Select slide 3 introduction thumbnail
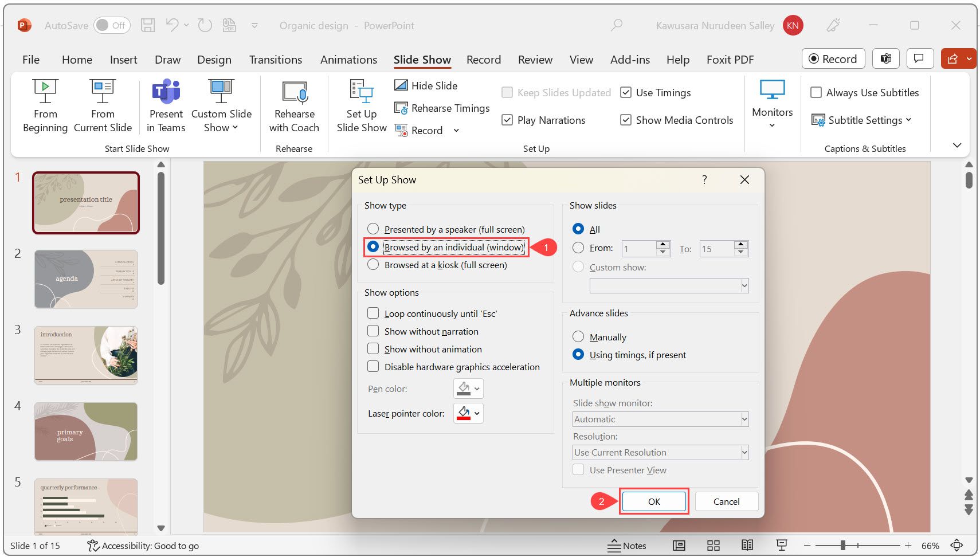Viewport: 980px width, 557px height. pos(86,355)
